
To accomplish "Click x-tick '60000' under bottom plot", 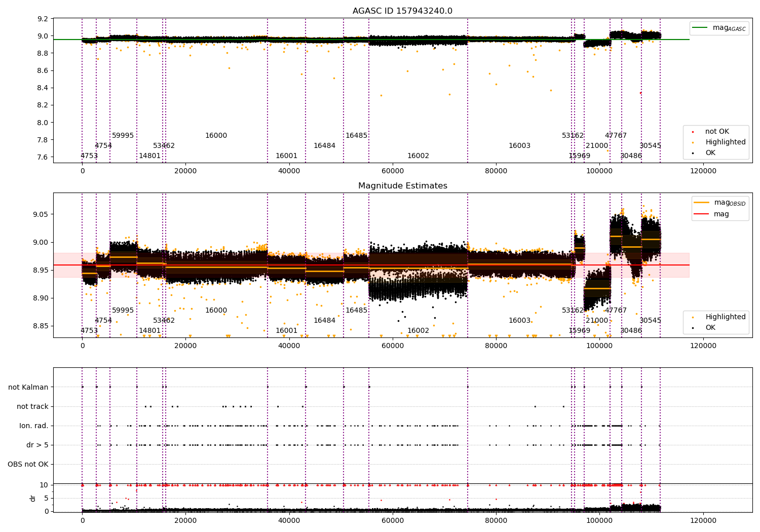I will coord(393,520).
